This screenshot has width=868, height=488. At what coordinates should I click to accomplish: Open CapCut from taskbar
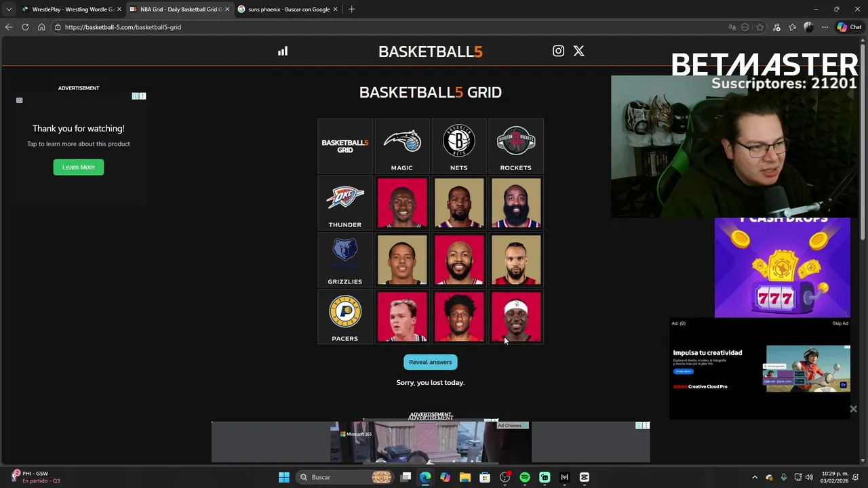click(585, 477)
